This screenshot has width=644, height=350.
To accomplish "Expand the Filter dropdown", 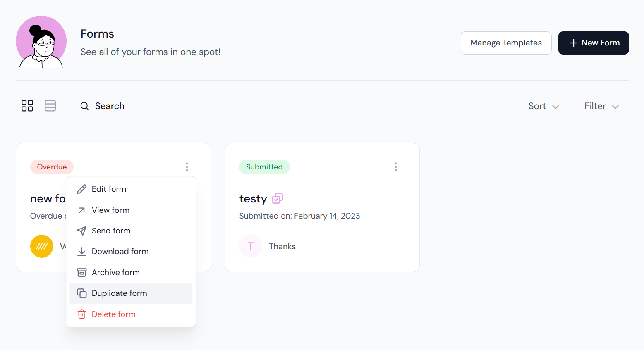I will [601, 106].
